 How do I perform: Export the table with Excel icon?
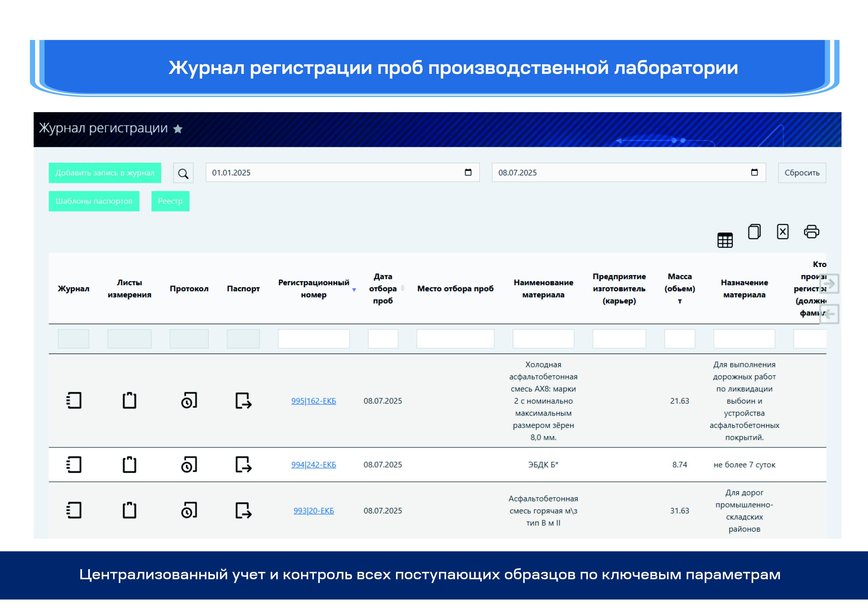(783, 232)
